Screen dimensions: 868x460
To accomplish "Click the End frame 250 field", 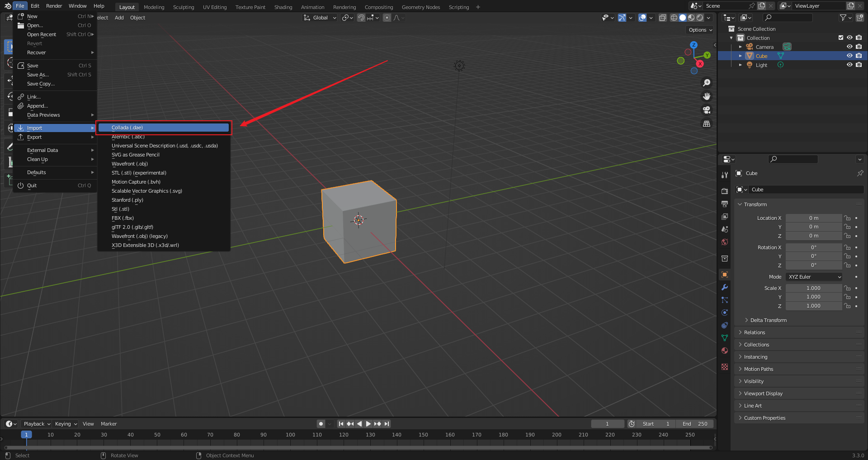I will click(x=695, y=424).
